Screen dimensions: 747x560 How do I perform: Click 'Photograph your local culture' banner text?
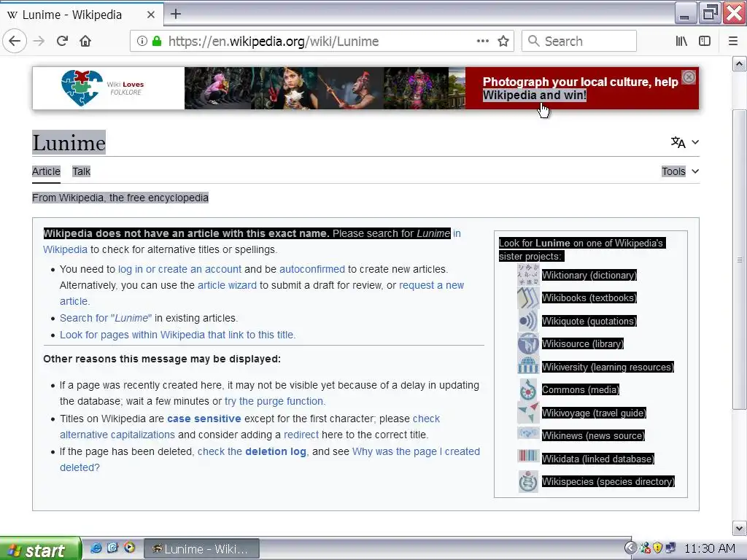point(580,88)
